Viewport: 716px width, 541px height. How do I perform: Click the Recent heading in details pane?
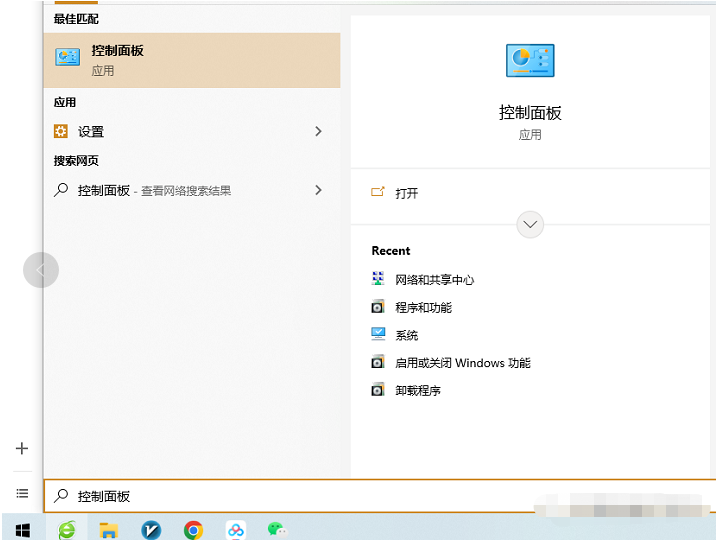[x=391, y=251]
